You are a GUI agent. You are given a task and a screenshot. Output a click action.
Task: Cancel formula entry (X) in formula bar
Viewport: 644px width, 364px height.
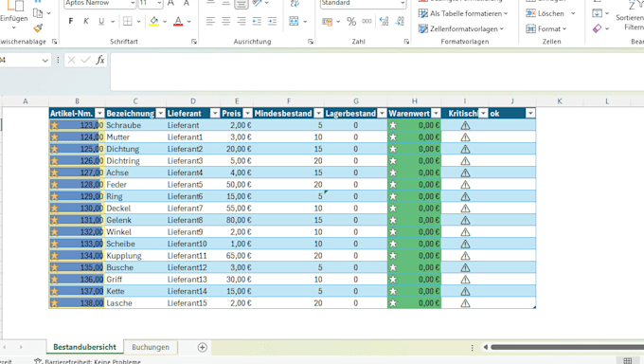pos(71,60)
